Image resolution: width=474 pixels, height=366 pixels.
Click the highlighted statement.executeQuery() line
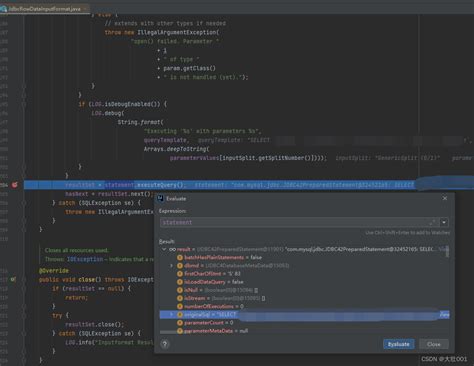pyautogui.click(x=249, y=185)
